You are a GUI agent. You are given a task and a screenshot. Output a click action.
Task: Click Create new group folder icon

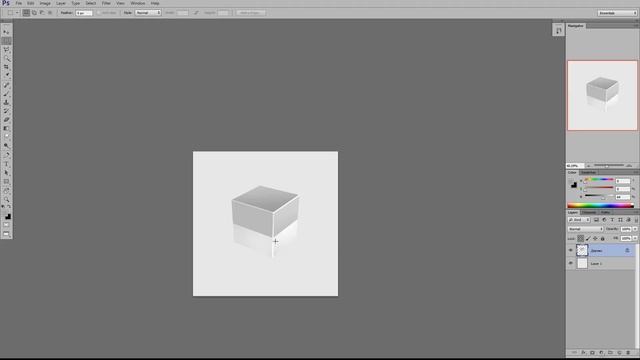click(610, 352)
